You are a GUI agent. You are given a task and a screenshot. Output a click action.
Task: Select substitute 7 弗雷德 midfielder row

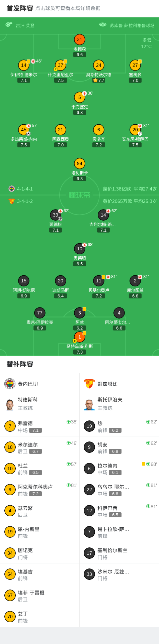click(39, 426)
